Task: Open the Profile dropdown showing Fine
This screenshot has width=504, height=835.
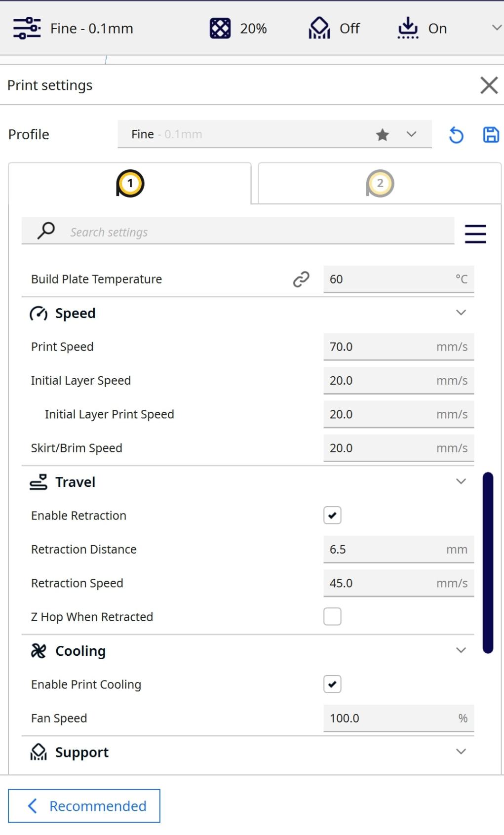Action: (x=274, y=134)
